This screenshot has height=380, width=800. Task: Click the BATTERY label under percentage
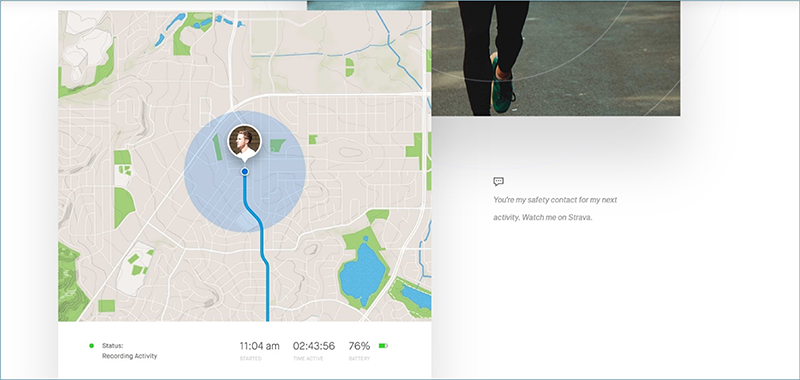[359, 359]
